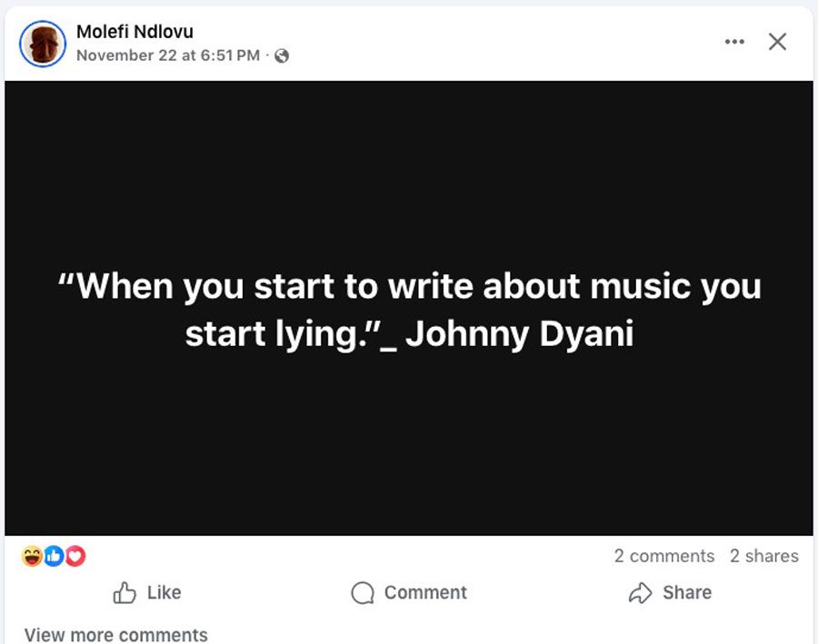Click the November 22 at 6:51 PM timestamp
Image resolution: width=818 pixels, height=644 pixels.
(168, 55)
